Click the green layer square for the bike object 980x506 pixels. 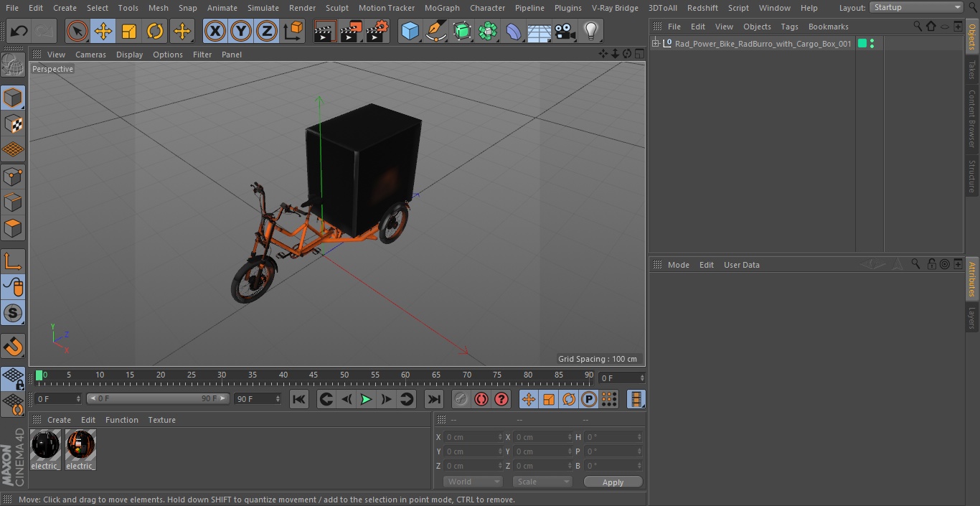tap(862, 44)
